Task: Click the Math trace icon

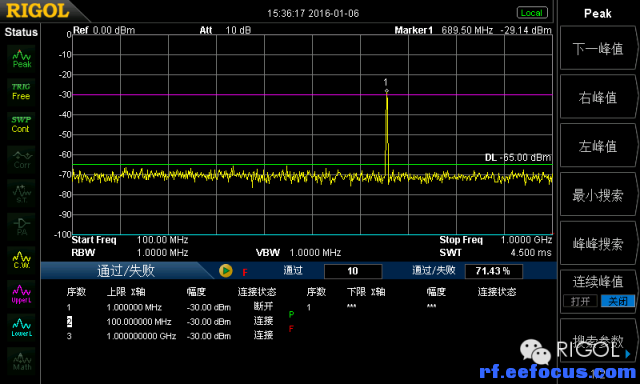Action: pyautogui.click(x=21, y=361)
